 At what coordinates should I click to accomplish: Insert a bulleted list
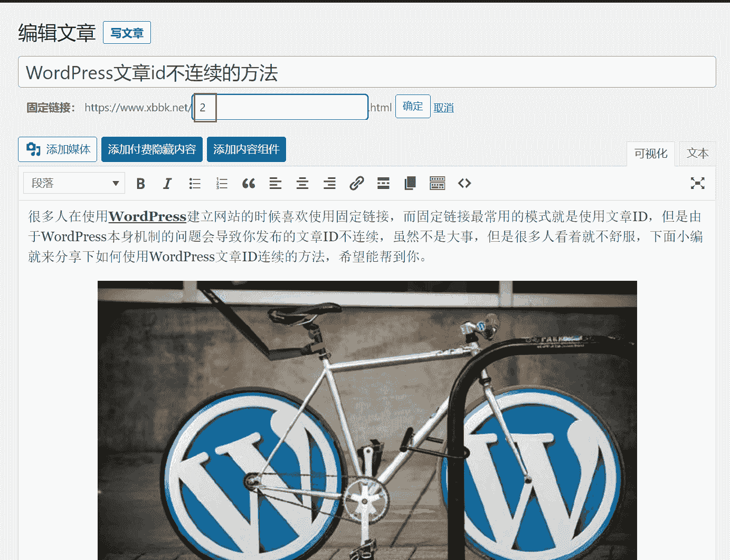tap(195, 183)
